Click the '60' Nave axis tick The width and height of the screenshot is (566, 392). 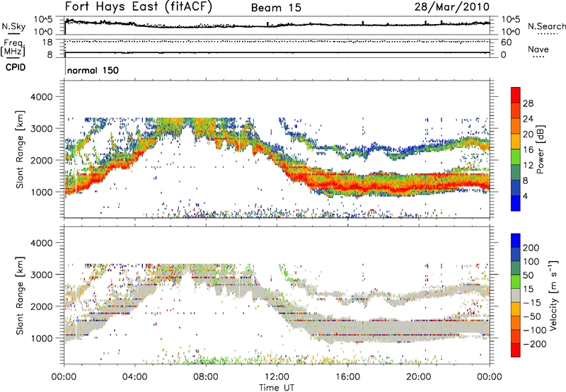(506, 42)
